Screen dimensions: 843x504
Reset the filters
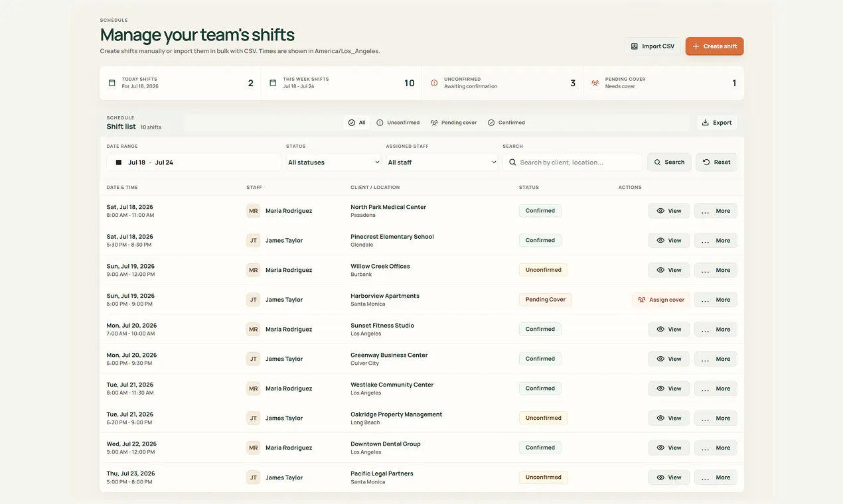pyautogui.click(x=716, y=162)
